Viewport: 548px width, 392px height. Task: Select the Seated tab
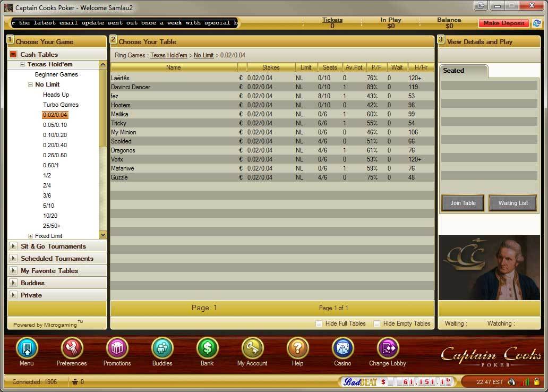point(463,71)
